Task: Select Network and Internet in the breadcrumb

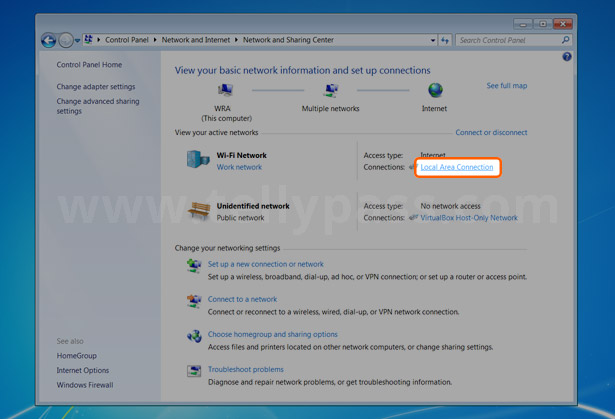Action: 194,40
